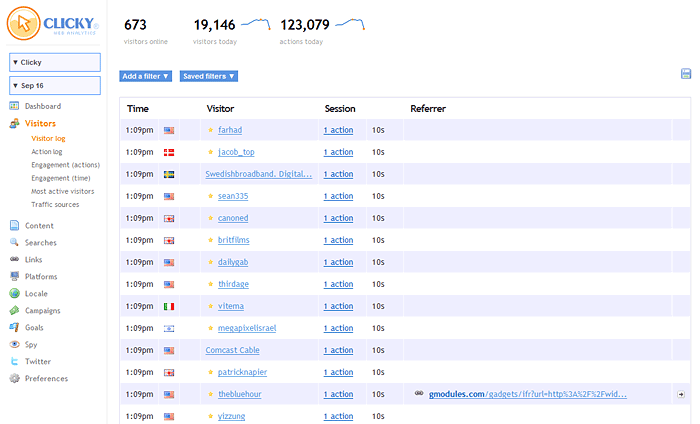This screenshot has height=424, width=700.
Task: Click the Spy eye icon
Action: (14, 344)
